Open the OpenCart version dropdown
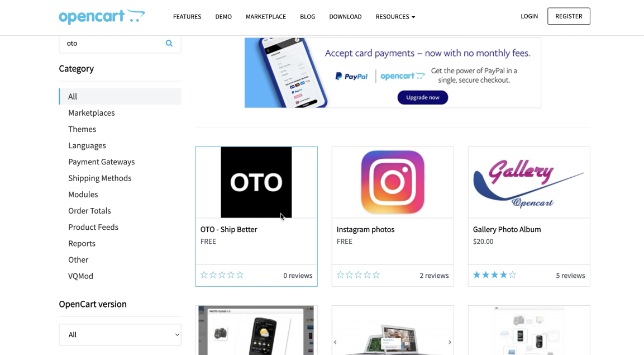Viewport: 644px width, 355px height. coord(120,334)
